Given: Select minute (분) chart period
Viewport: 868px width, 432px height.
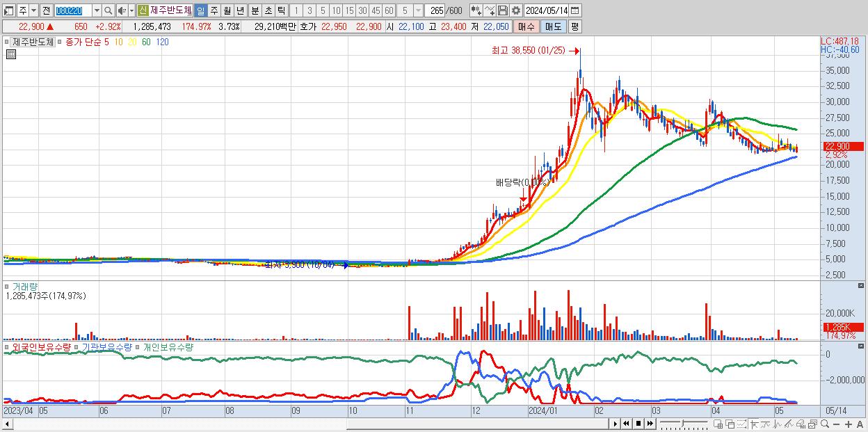Looking at the screenshot, I should pyautogui.click(x=255, y=11).
